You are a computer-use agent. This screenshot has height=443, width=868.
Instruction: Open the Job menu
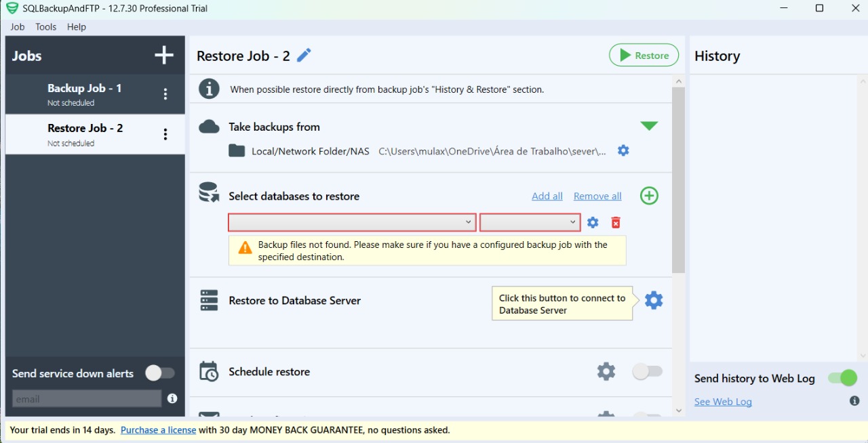pos(18,27)
